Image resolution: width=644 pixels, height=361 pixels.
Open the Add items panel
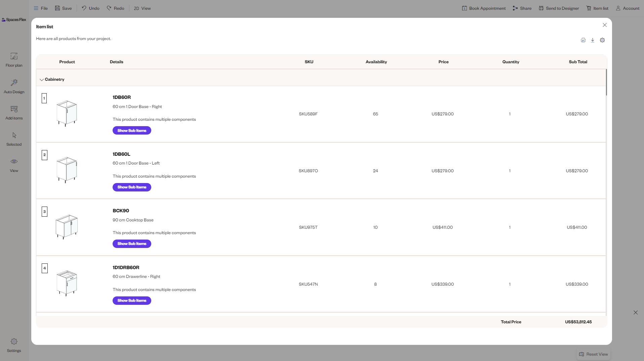pos(14,112)
